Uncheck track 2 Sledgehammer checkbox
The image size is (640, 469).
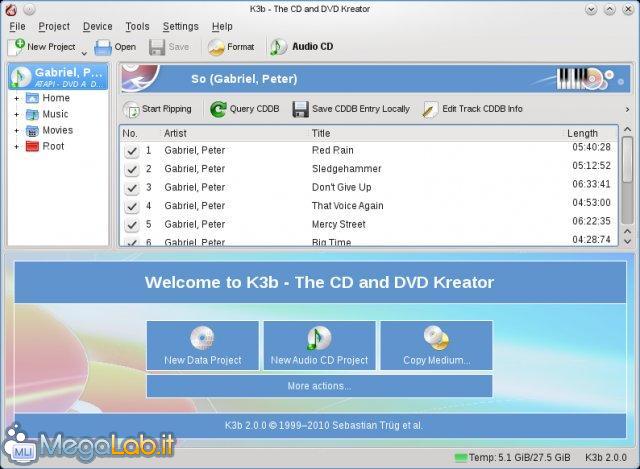coord(132,169)
